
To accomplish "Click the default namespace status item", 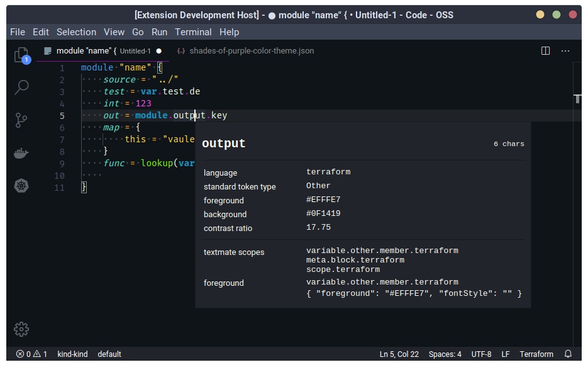I will (109, 354).
